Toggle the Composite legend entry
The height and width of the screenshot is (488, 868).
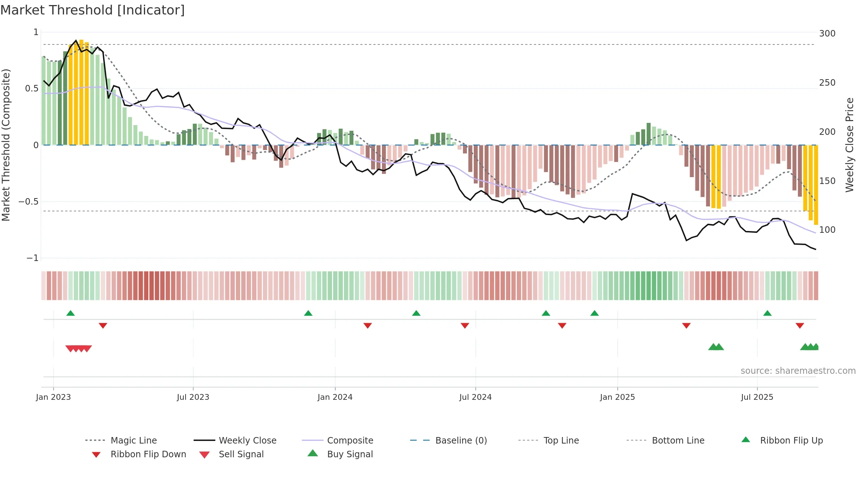(337, 440)
